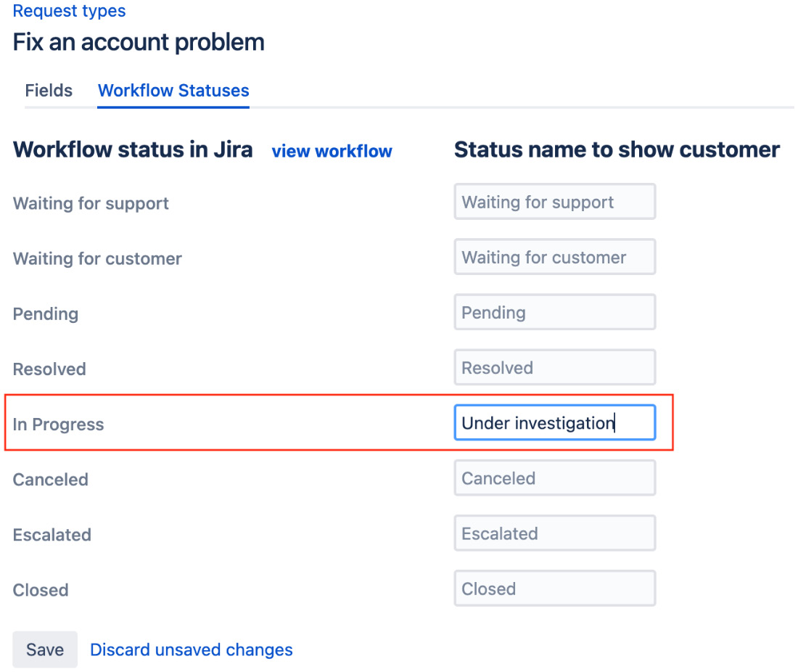Switch to the Fields tab

(48, 90)
